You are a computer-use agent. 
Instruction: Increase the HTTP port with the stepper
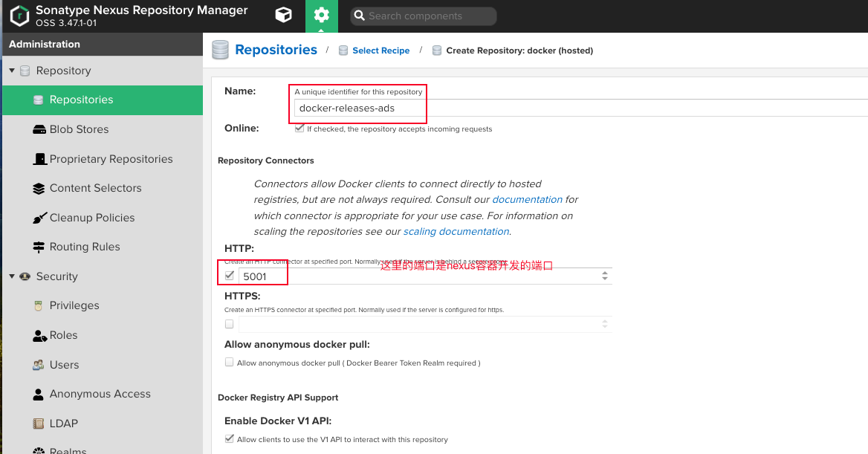606,271
